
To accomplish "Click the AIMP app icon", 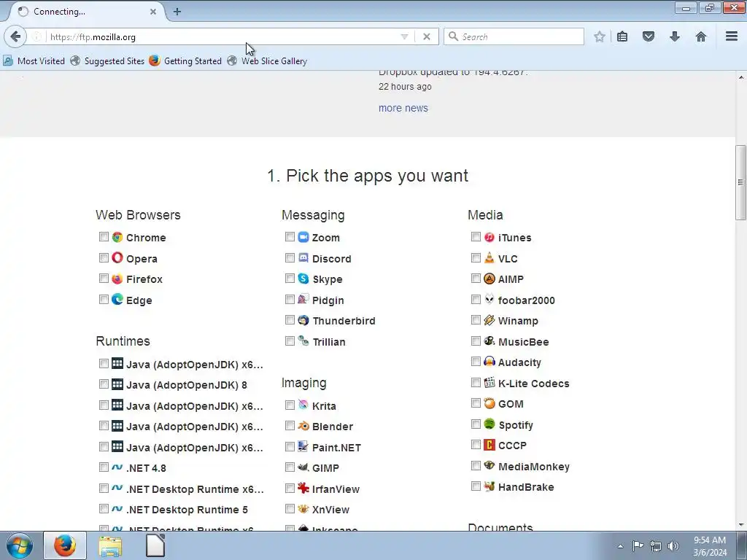I will 489,279.
